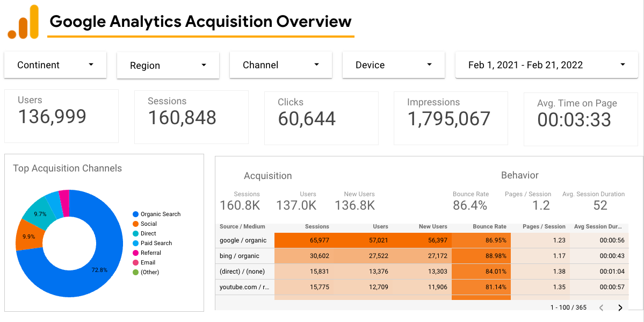Click the Email legend entry

click(x=144, y=262)
